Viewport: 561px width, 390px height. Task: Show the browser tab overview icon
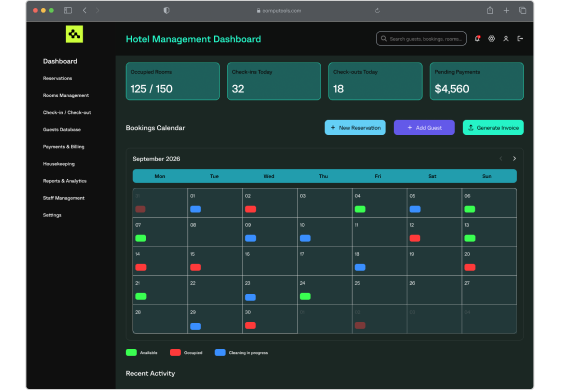[522, 11]
